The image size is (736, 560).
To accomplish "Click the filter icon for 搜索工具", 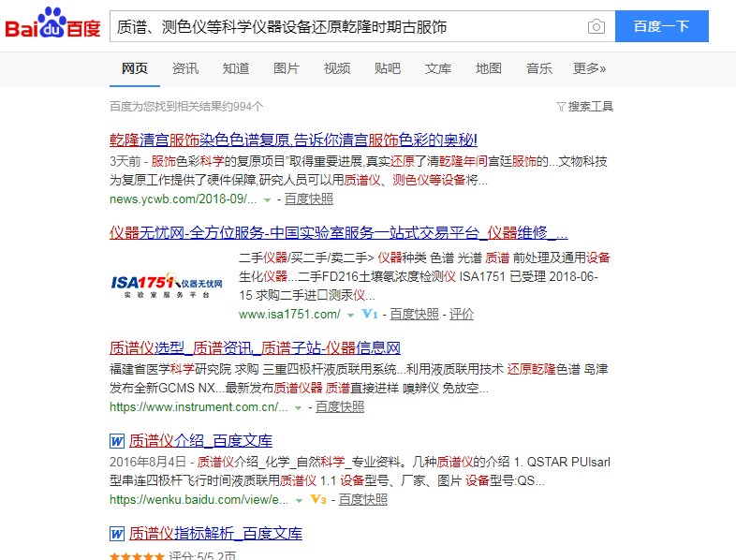I will click(x=560, y=107).
